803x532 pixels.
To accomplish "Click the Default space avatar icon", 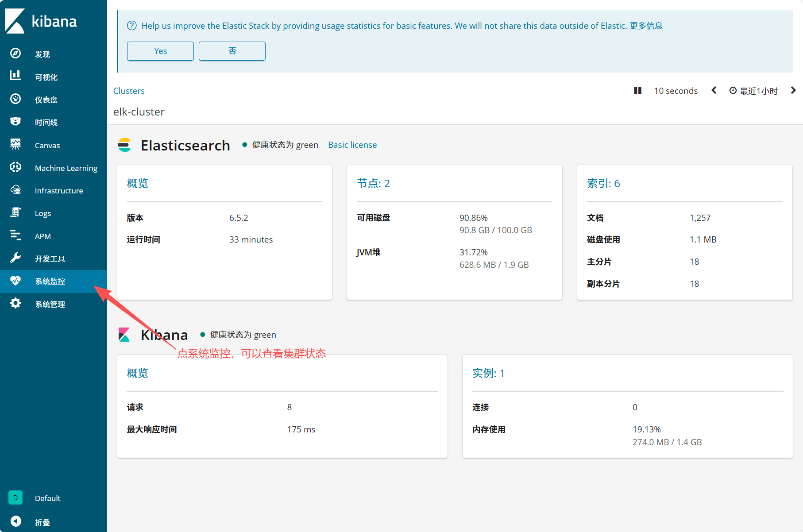I will tap(15, 497).
